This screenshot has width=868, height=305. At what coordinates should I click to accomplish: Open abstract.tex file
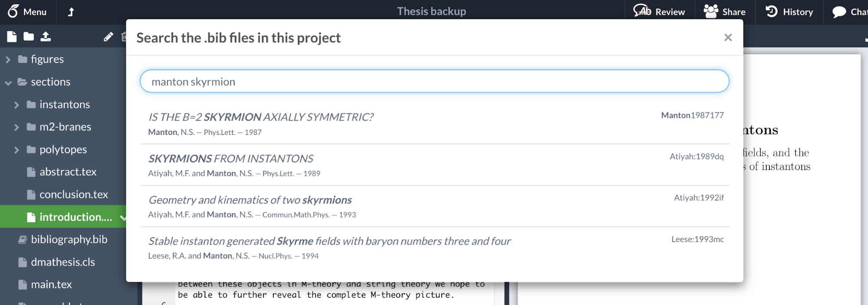coord(68,172)
